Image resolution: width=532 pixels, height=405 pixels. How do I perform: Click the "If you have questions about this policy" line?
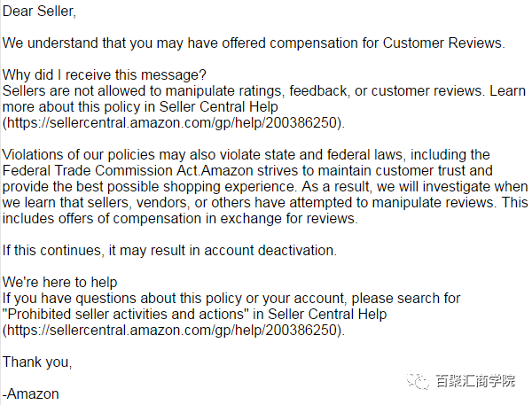[x=133, y=299]
